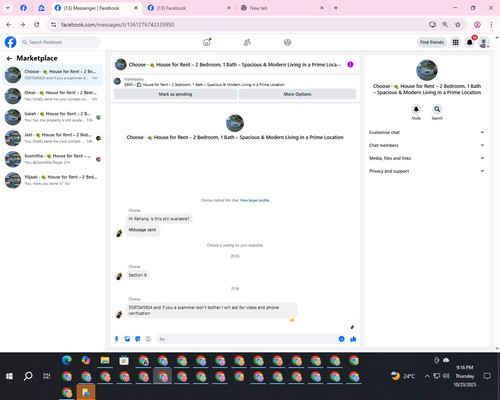The width and height of the screenshot is (500, 400).
Task: Open the Isaiah conversation in list
Action: tap(53, 117)
